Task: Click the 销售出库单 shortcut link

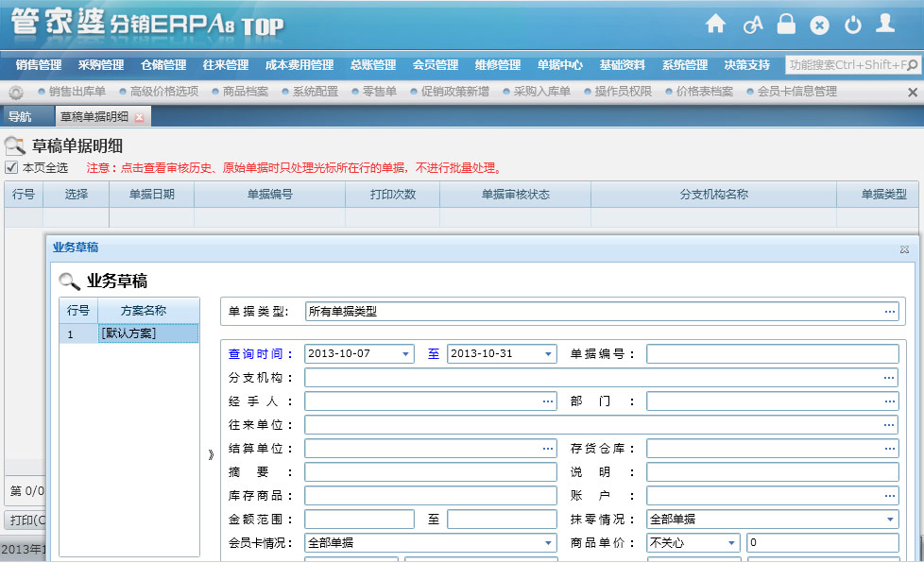Action: [77, 92]
